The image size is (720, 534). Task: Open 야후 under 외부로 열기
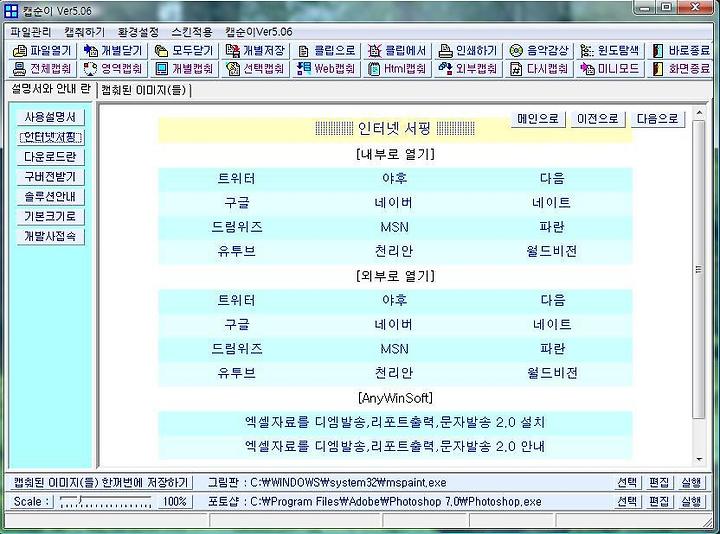click(x=394, y=300)
